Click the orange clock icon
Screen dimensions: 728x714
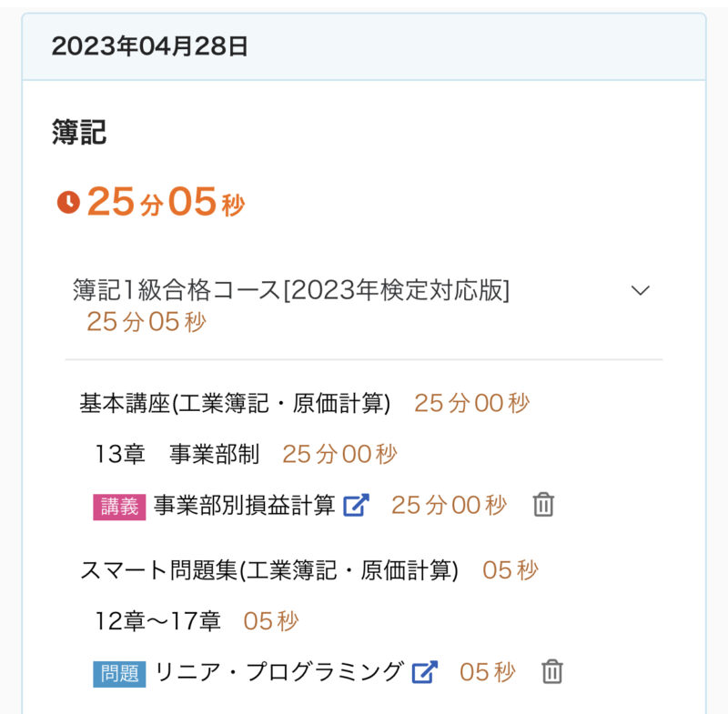coord(68,202)
